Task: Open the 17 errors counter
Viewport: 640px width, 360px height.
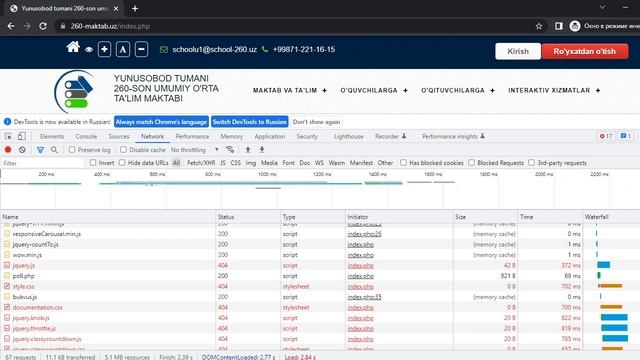Action: click(606, 136)
